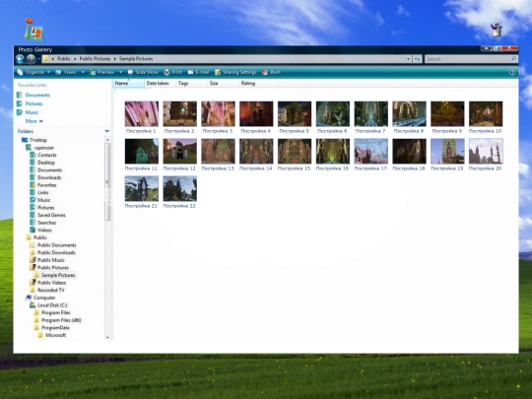The width and height of the screenshot is (532, 399).
Task: Click the folder tree scroll up arrow
Action: point(107,140)
